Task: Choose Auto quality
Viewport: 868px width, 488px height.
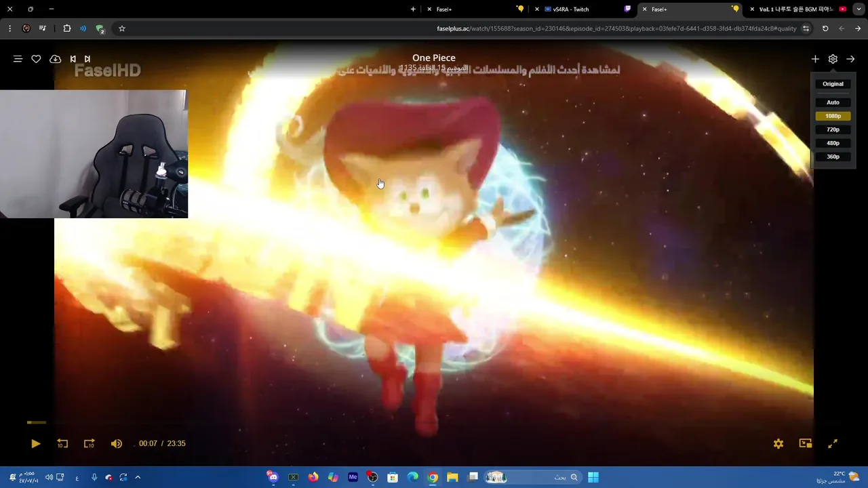Action: pyautogui.click(x=833, y=102)
